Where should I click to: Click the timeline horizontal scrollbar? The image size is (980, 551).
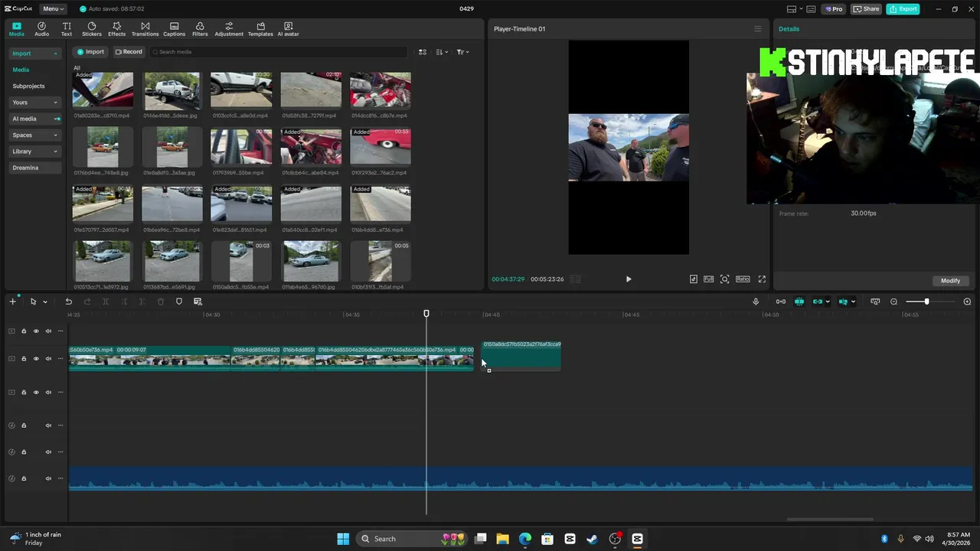[x=830, y=520]
